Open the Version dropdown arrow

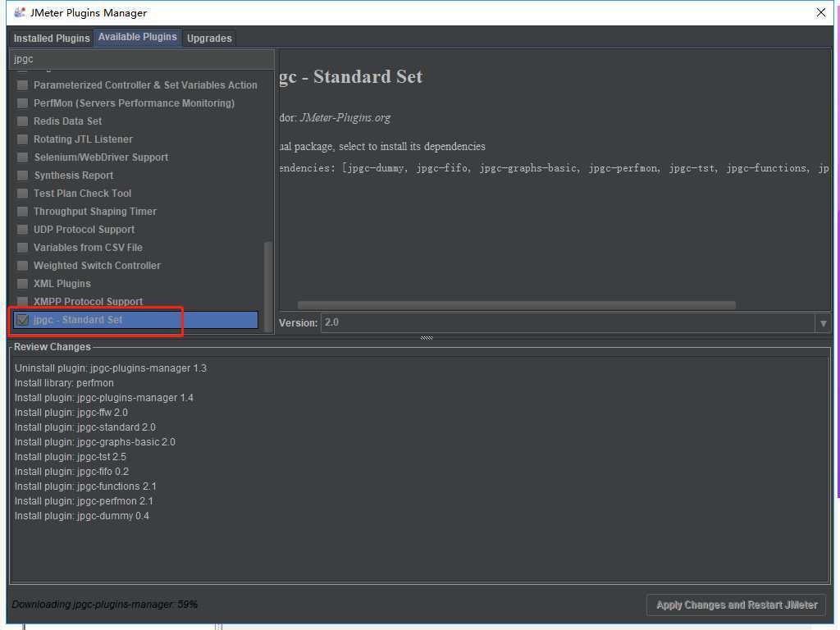824,323
